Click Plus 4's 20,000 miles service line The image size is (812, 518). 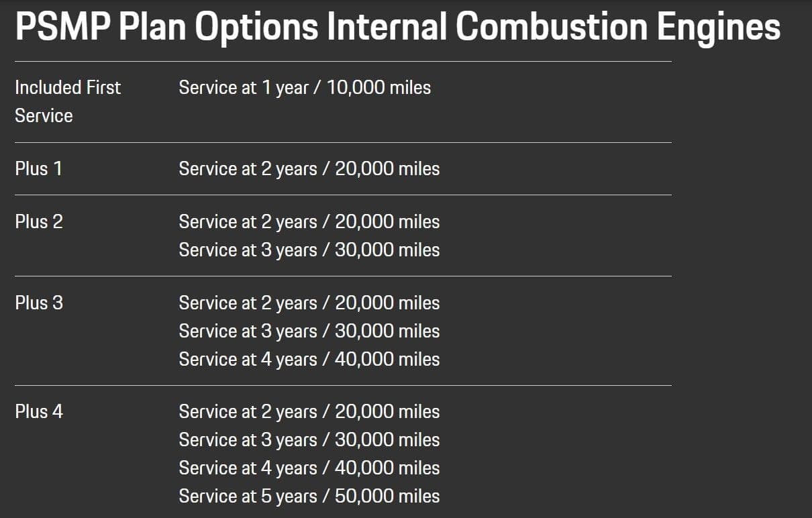point(309,412)
